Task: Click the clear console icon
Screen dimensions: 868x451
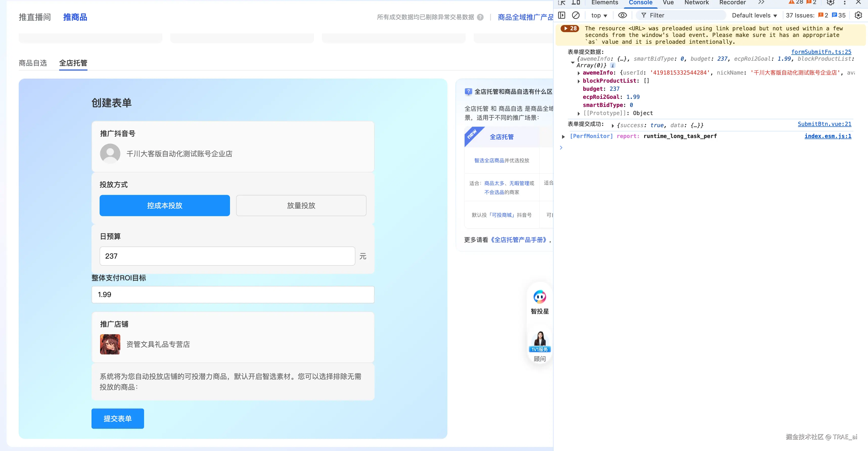Action: [x=576, y=15]
